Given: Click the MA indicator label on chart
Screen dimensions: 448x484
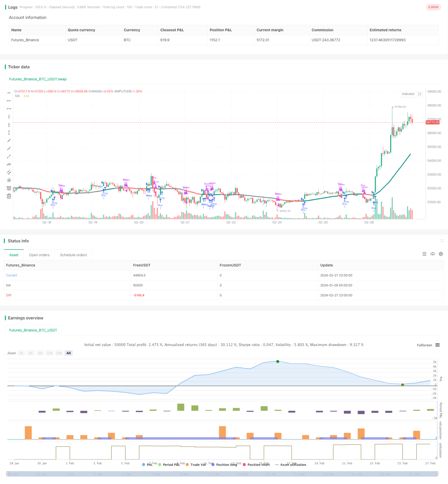Looking at the screenshot, I should (17, 96).
